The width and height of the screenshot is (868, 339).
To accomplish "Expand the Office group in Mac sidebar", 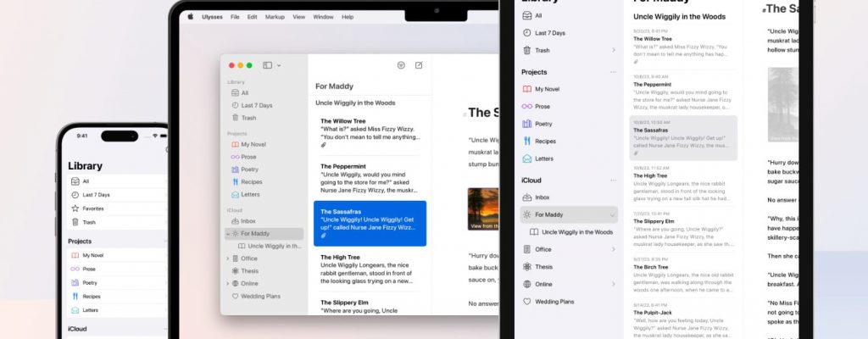I will click(x=227, y=258).
